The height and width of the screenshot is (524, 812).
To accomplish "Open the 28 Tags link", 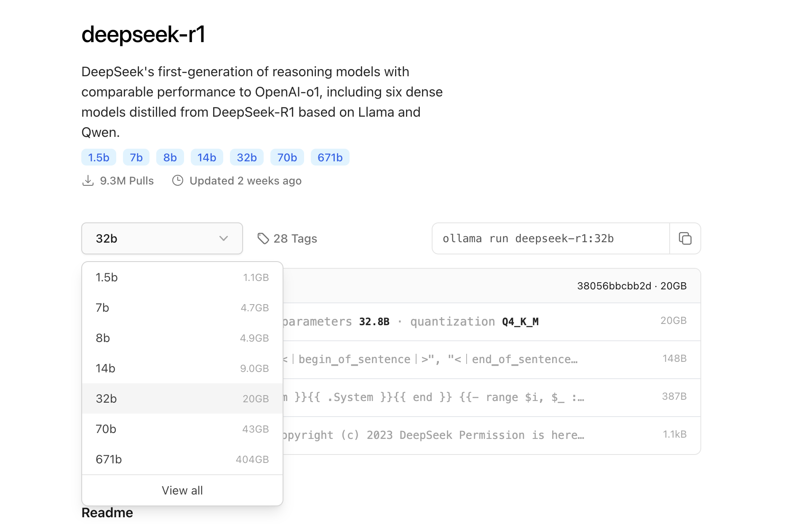I will tap(295, 238).
